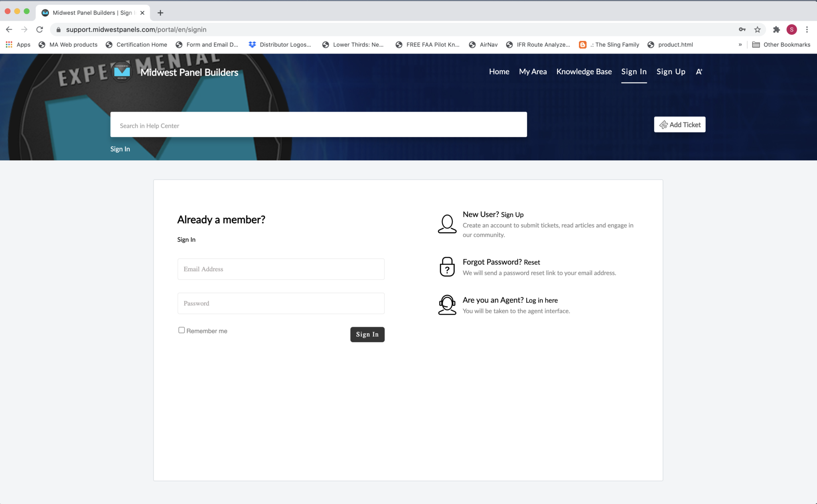
Task: Open the Extensions puzzle piece icon
Action: tap(776, 30)
